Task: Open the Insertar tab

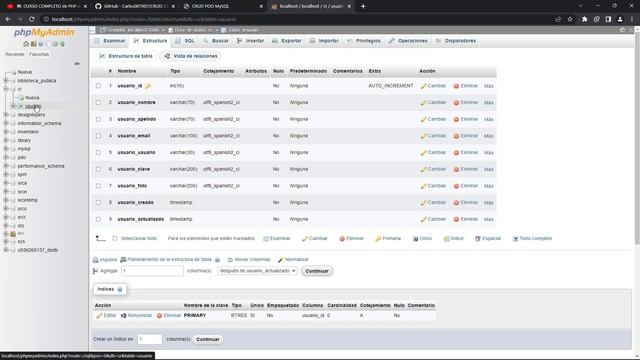Action: coord(251,41)
